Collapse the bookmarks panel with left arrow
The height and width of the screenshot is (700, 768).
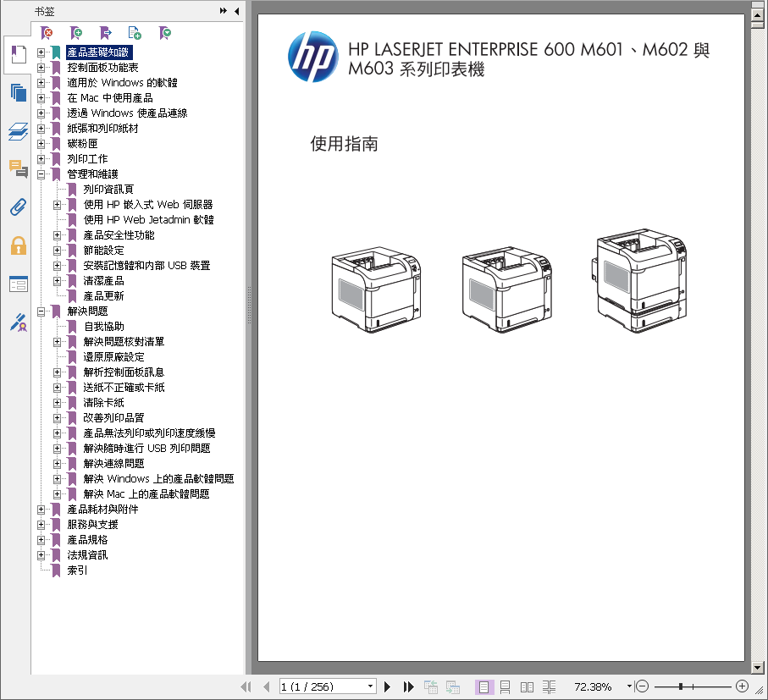point(237,11)
